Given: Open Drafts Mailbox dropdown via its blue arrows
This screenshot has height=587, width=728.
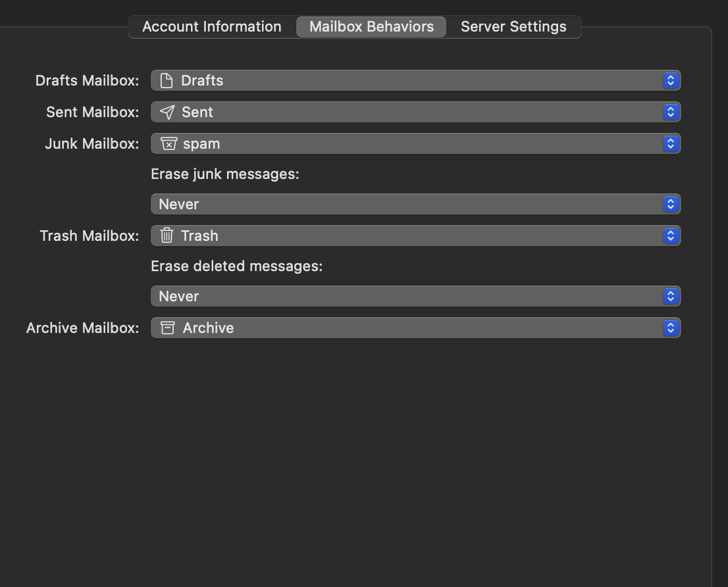Looking at the screenshot, I should coord(670,80).
